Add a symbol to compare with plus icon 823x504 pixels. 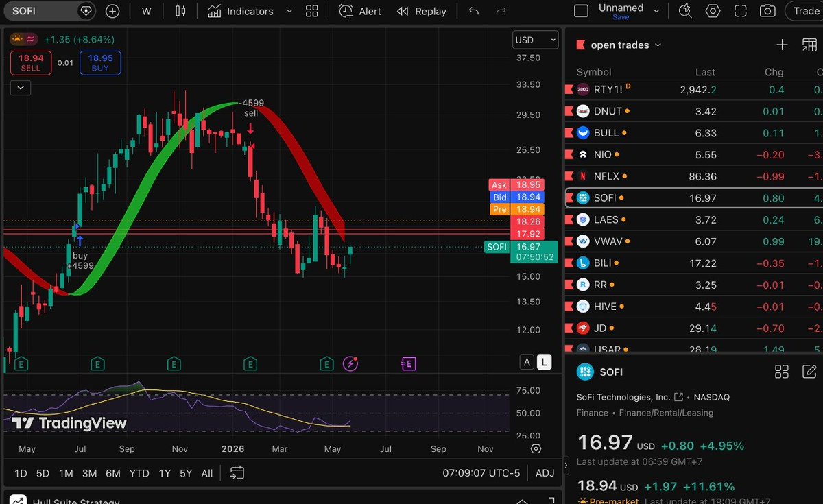pos(112,11)
